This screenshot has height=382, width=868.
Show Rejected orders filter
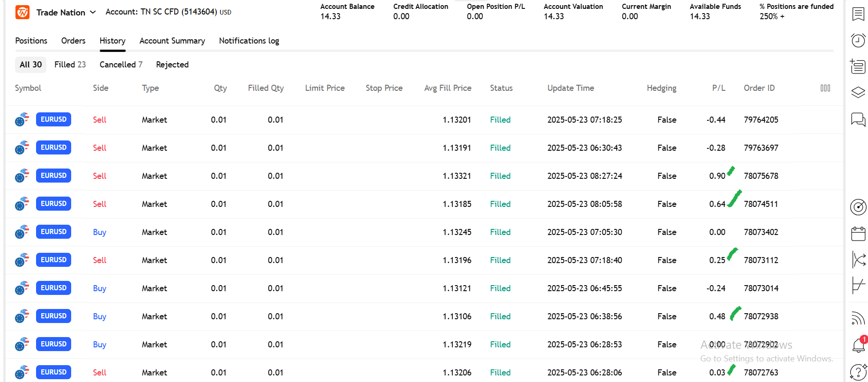(172, 65)
